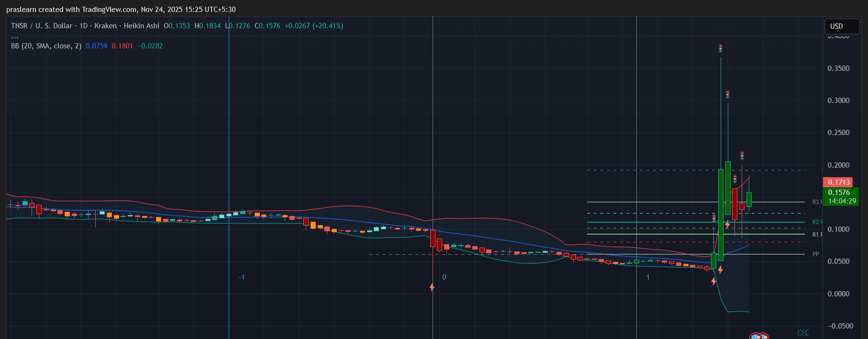The image size is (868, 339).
Task: Toggle the sun and moon session icon
Action: pos(803,332)
